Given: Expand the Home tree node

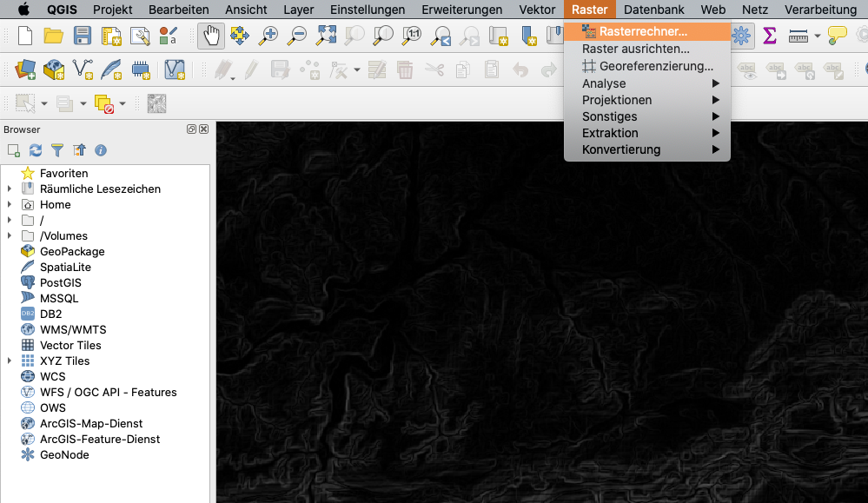Looking at the screenshot, I should coord(10,204).
